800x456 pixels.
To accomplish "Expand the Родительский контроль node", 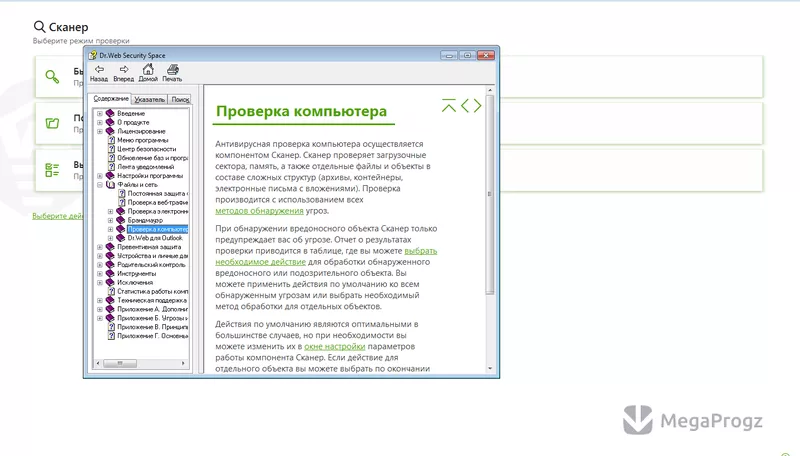I will (100, 265).
